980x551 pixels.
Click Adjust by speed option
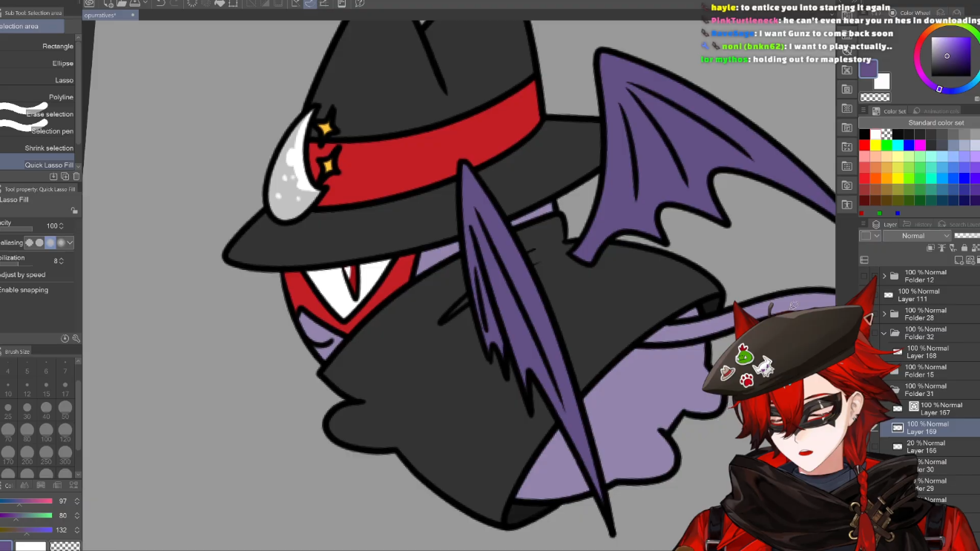tap(22, 274)
